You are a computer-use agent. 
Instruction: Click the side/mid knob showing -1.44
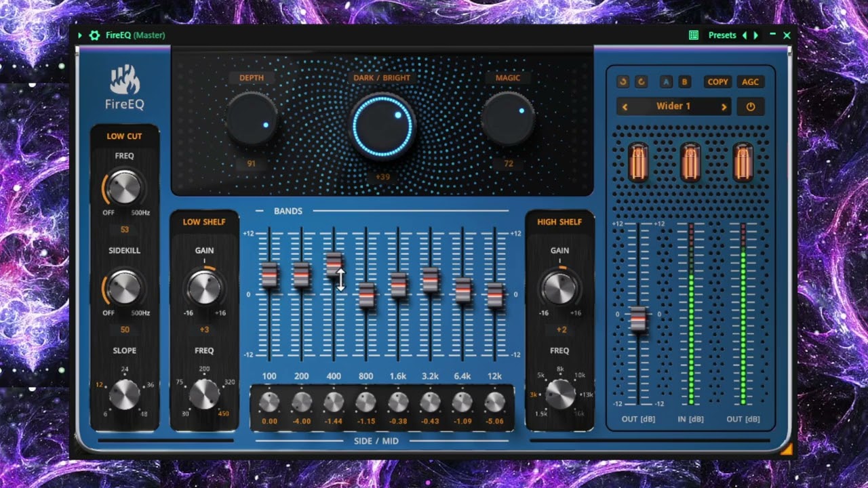[x=334, y=403]
